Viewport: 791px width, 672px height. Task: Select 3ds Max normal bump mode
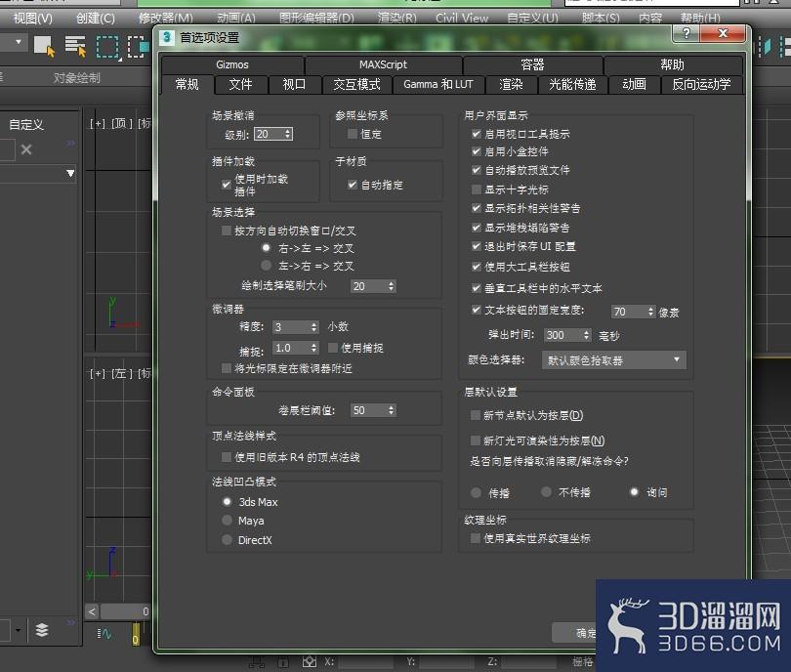[x=227, y=501]
